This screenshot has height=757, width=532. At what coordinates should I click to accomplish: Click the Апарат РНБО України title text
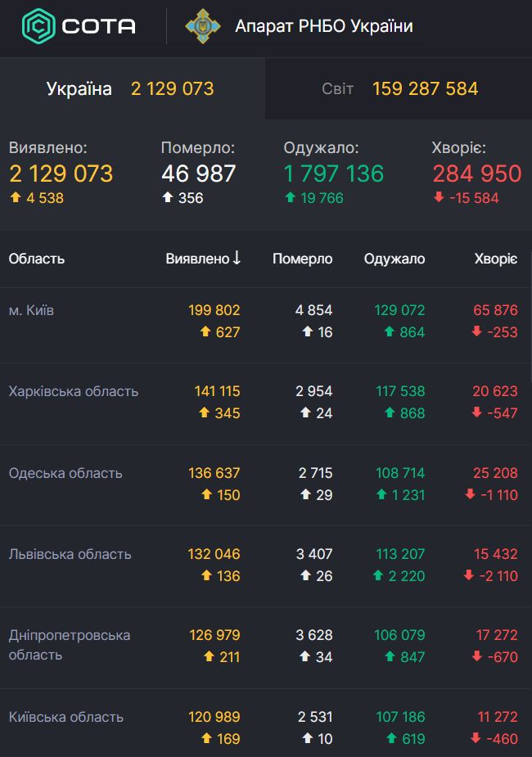click(323, 26)
